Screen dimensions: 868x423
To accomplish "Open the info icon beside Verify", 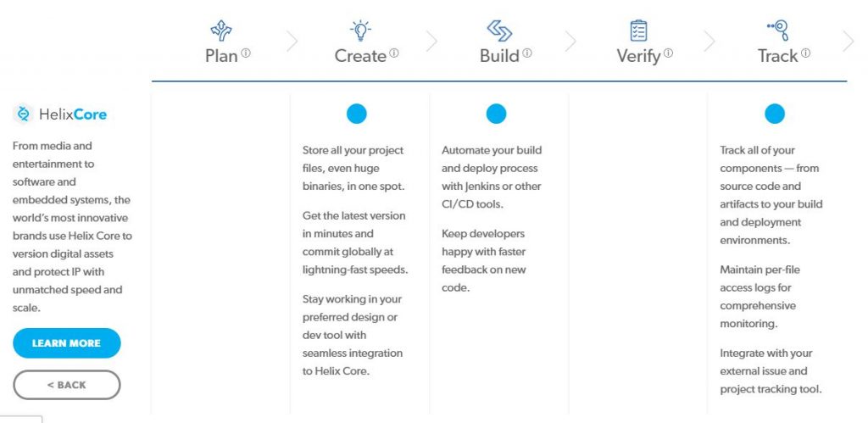I will [668, 53].
